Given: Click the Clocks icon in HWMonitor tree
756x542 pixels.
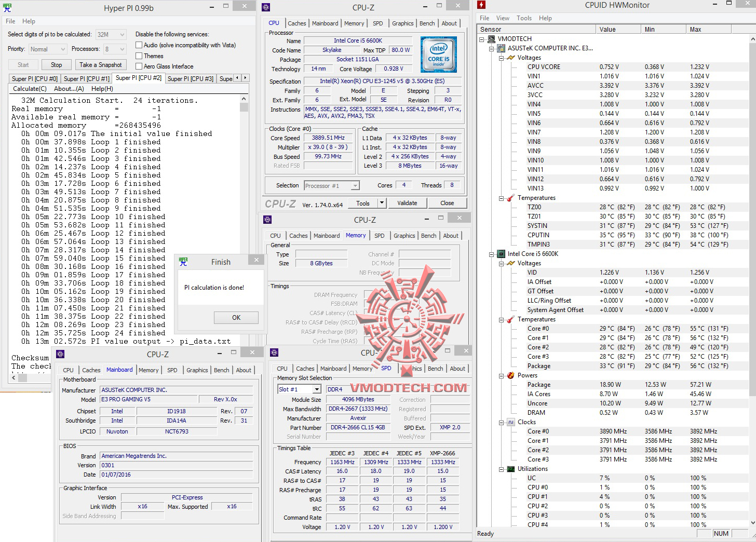Looking at the screenshot, I should 511,422.
